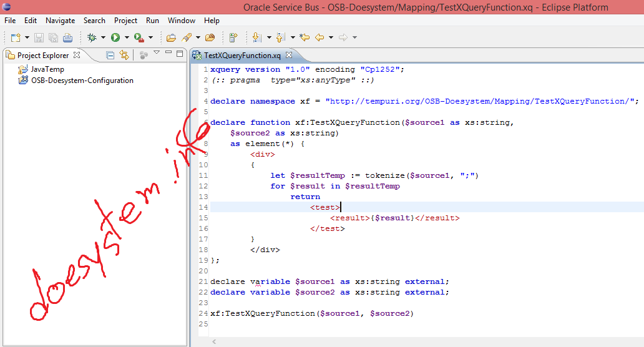Click the Save toolbar icon
Viewport: 644px width, 347px height.
(x=39, y=38)
